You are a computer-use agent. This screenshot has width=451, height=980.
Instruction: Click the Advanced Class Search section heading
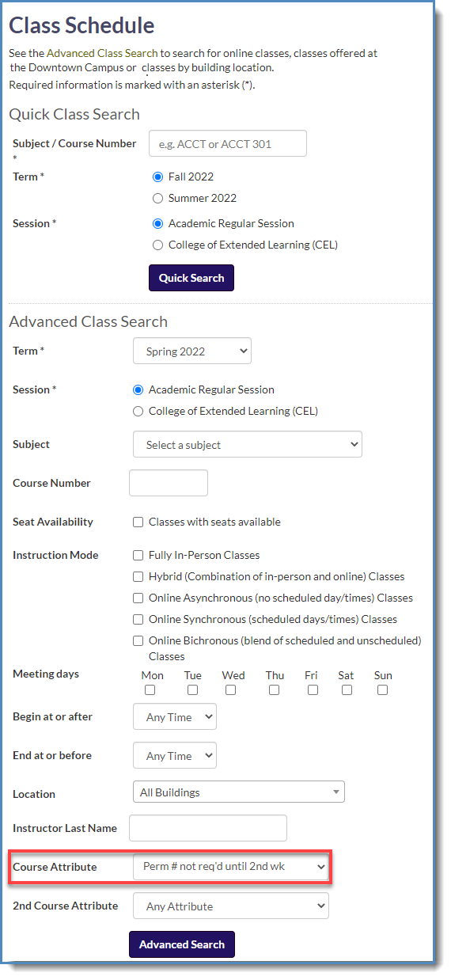pyautogui.click(x=89, y=321)
